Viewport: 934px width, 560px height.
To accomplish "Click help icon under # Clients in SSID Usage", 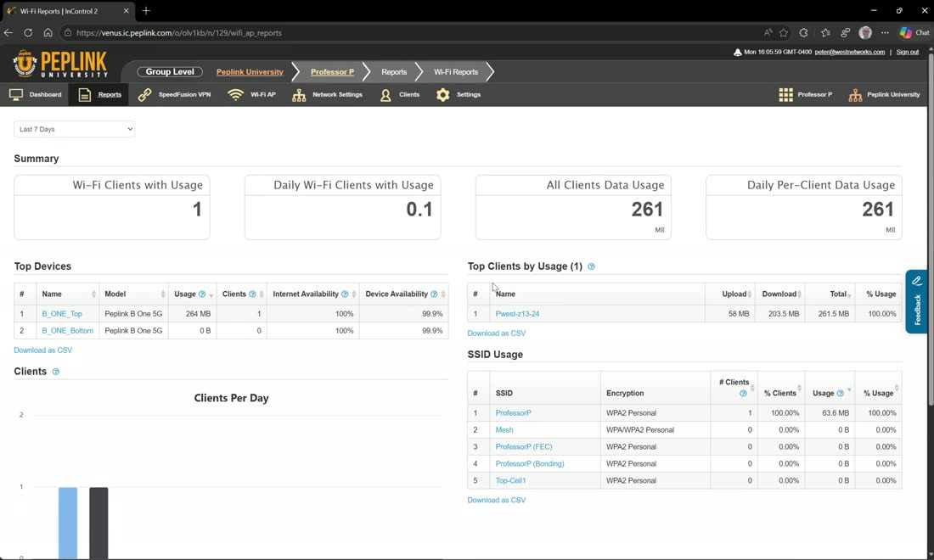I will pos(743,394).
